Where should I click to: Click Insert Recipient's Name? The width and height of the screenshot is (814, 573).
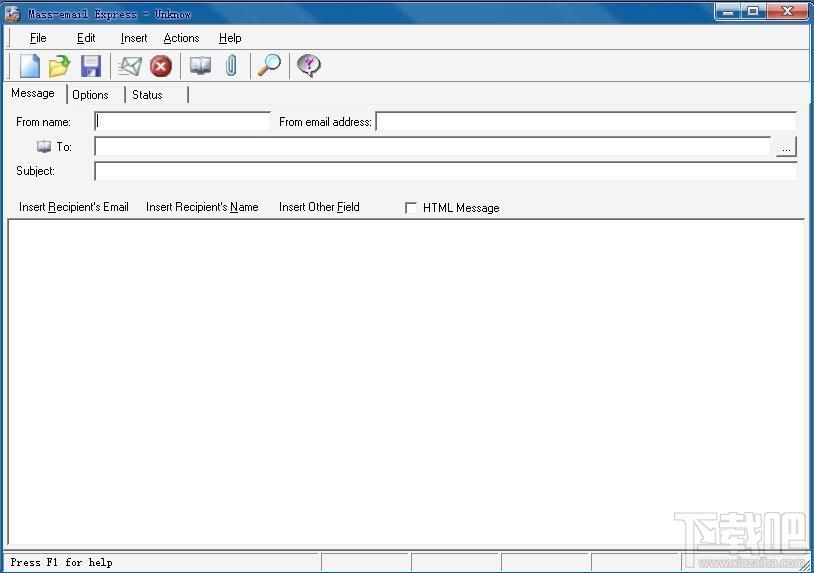click(202, 207)
